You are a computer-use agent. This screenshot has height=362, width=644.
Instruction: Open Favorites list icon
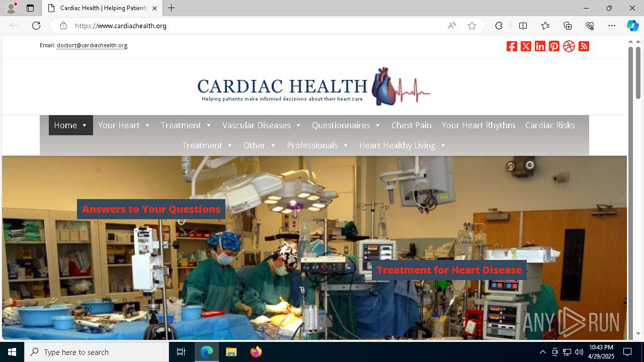click(545, 26)
